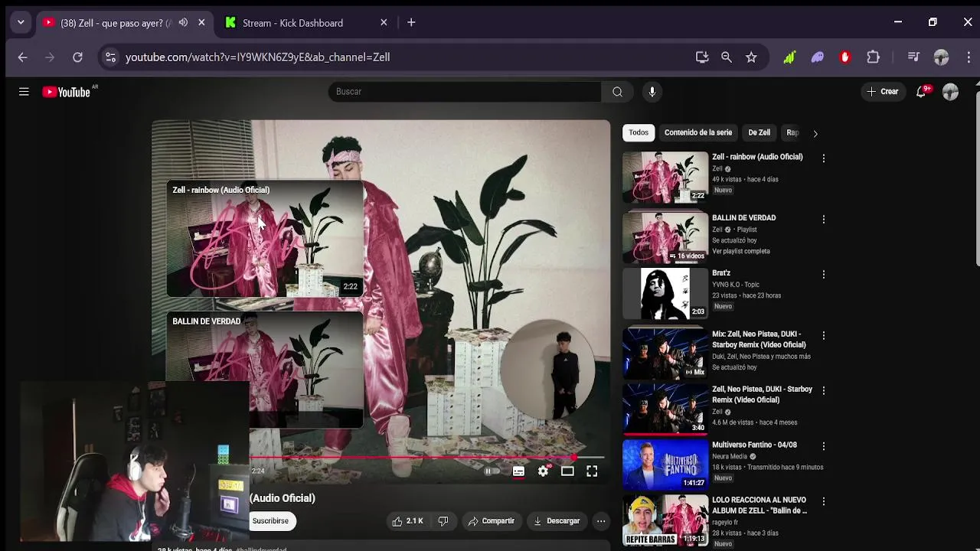Close the YouTube Zell tab
This screenshot has height=551, width=980.
tap(201, 23)
